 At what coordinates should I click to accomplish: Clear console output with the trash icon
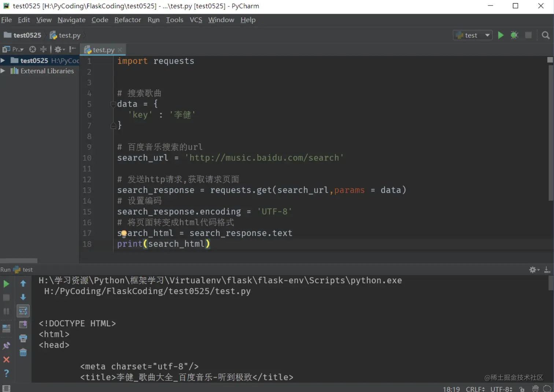point(23,352)
